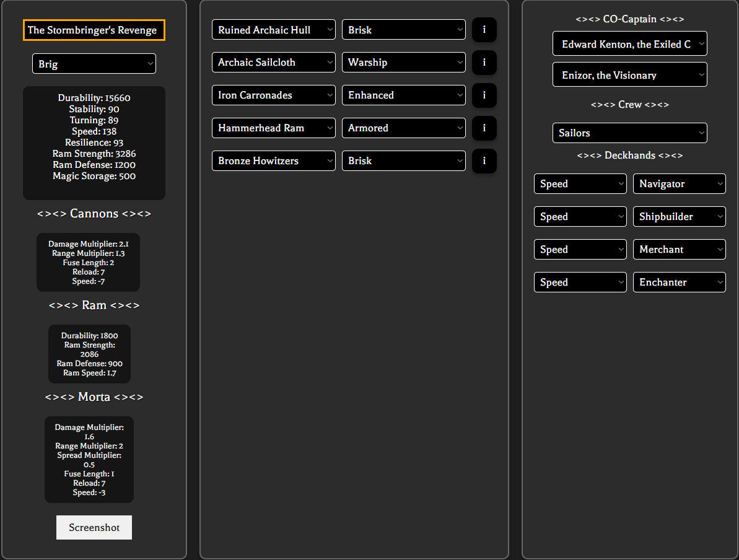This screenshot has width=739, height=560.
Task: Click the Magic Storage: 500 stat
Action: click(x=94, y=176)
